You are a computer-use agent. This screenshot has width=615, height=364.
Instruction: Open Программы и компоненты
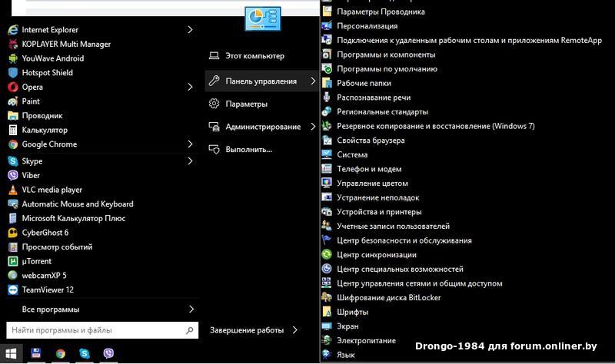pyautogui.click(x=386, y=55)
